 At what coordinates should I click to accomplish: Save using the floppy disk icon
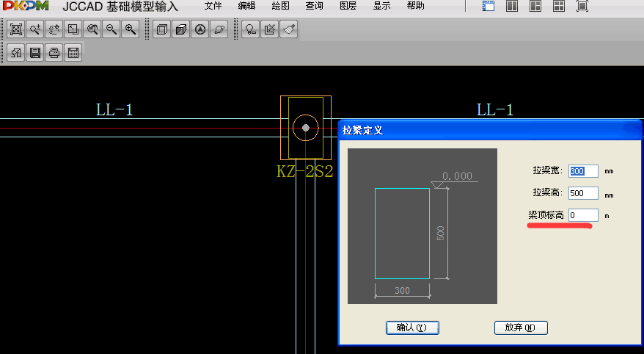(35, 53)
